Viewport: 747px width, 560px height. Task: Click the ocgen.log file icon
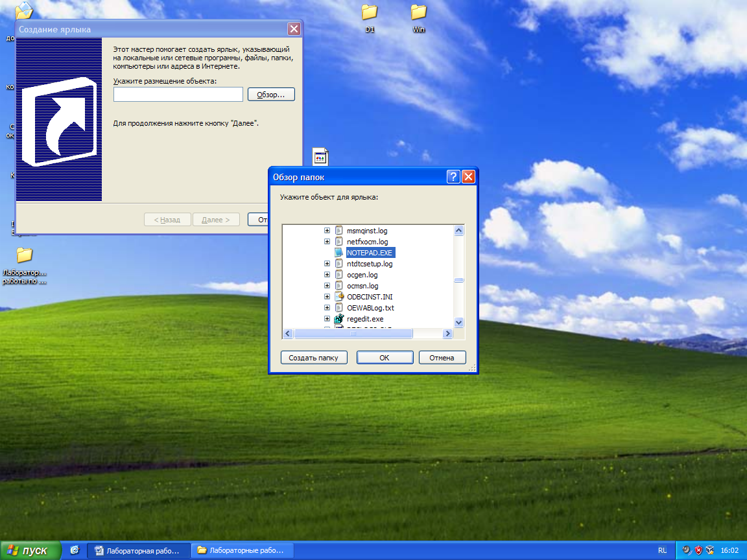point(338,275)
